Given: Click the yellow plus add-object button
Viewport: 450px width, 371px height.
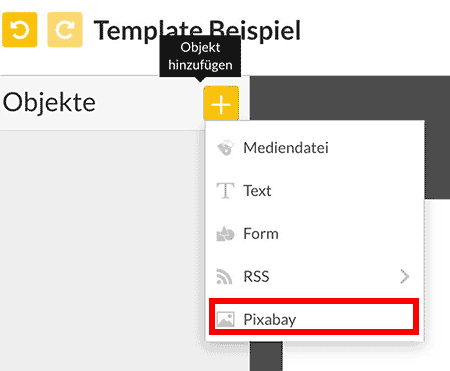Looking at the screenshot, I should click(221, 104).
